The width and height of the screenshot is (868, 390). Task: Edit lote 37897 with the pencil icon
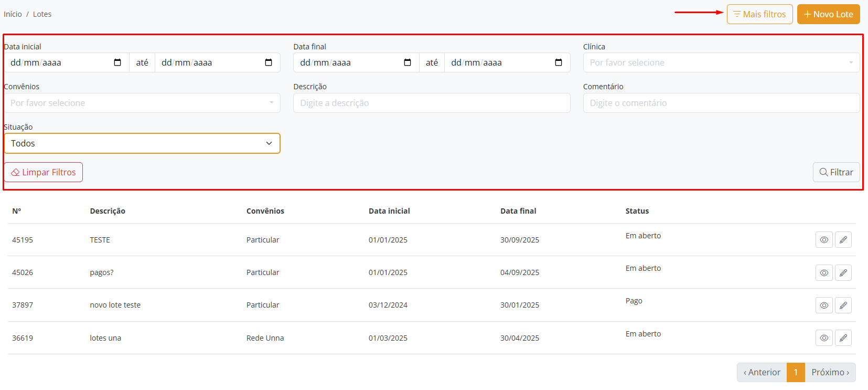(843, 305)
